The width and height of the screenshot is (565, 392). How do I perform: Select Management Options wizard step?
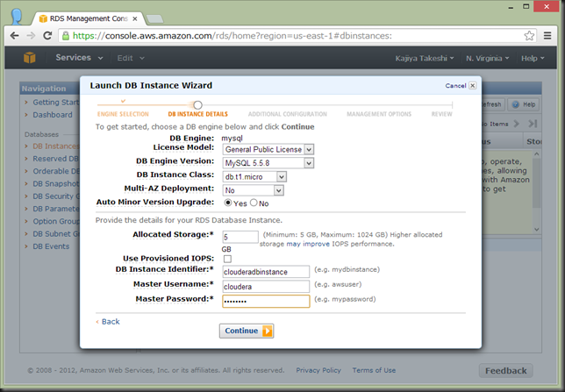[379, 114]
